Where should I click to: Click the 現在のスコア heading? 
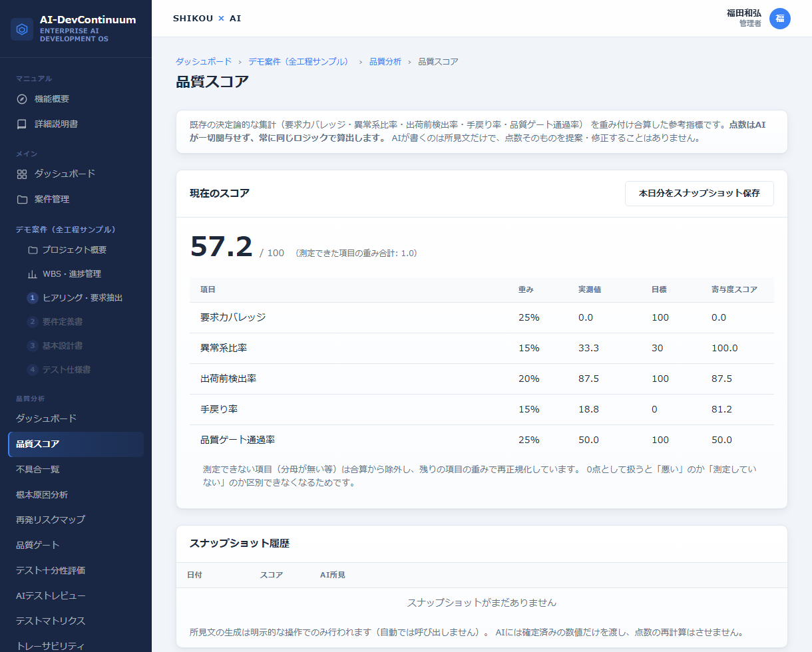click(220, 194)
